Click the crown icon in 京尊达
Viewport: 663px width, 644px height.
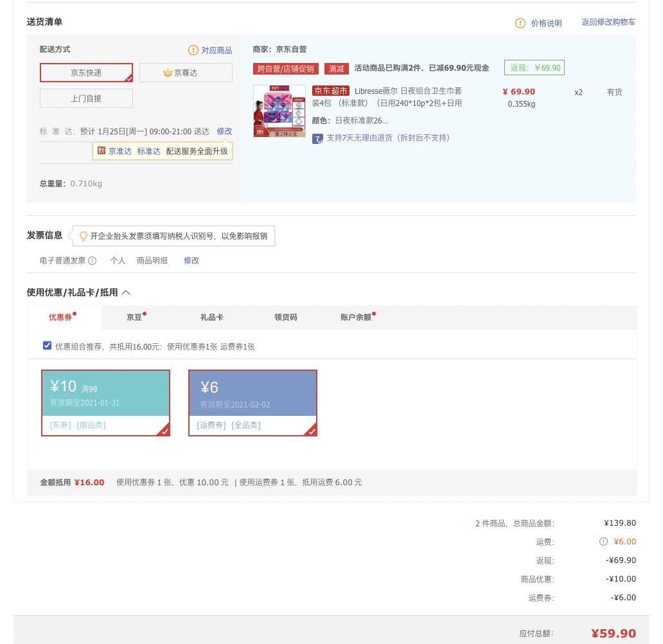[x=168, y=73]
